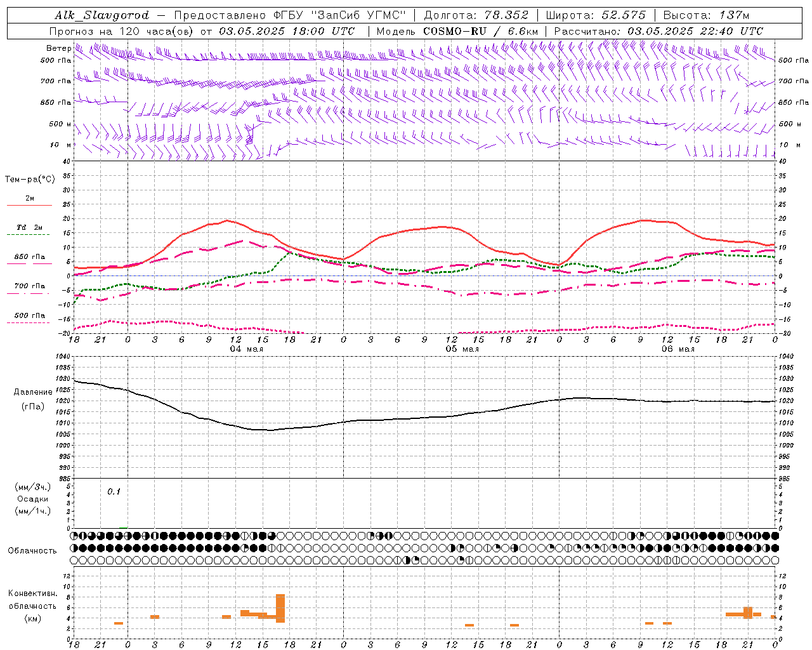
Task: Click the orange convective bar at 03h on 04 мая
Action: click(155, 617)
